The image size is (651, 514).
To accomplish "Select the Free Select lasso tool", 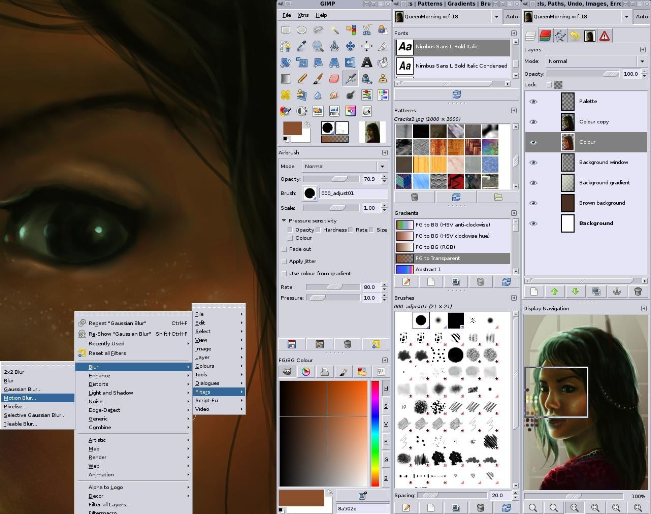I will [318, 30].
